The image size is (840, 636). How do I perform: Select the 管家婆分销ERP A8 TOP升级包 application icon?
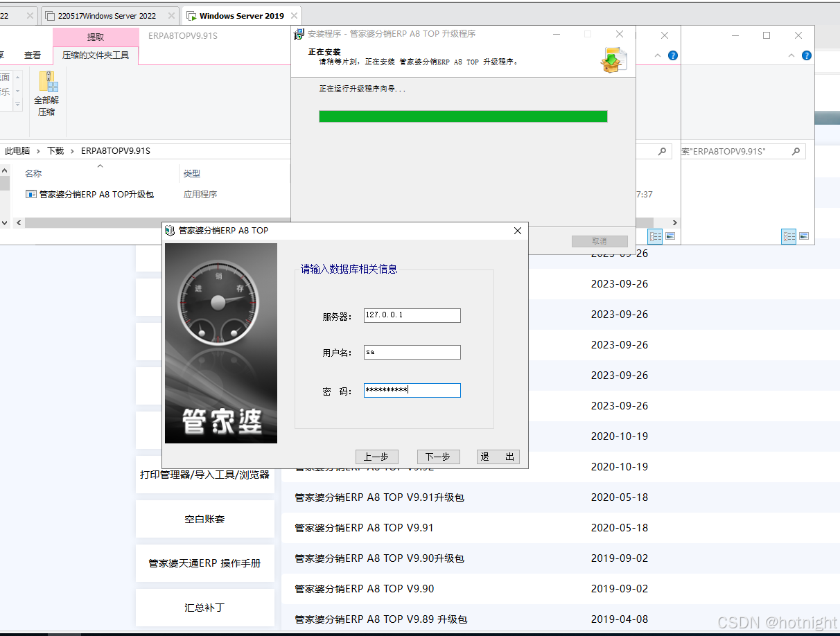pyautogui.click(x=30, y=194)
